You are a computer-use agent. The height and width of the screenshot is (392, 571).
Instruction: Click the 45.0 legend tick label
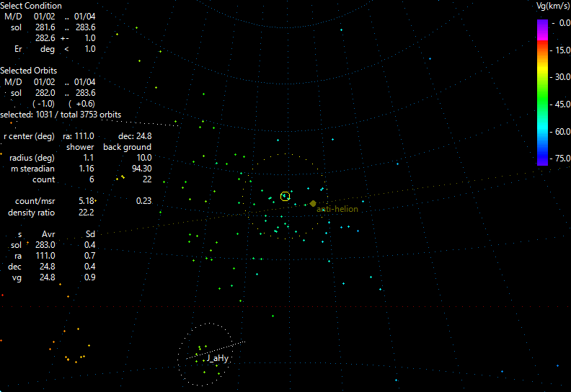pyautogui.click(x=562, y=104)
